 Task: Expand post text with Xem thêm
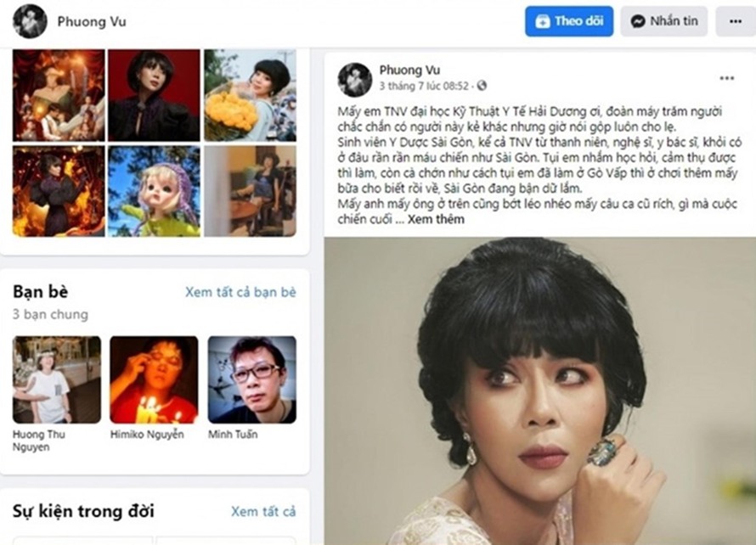pyautogui.click(x=436, y=219)
